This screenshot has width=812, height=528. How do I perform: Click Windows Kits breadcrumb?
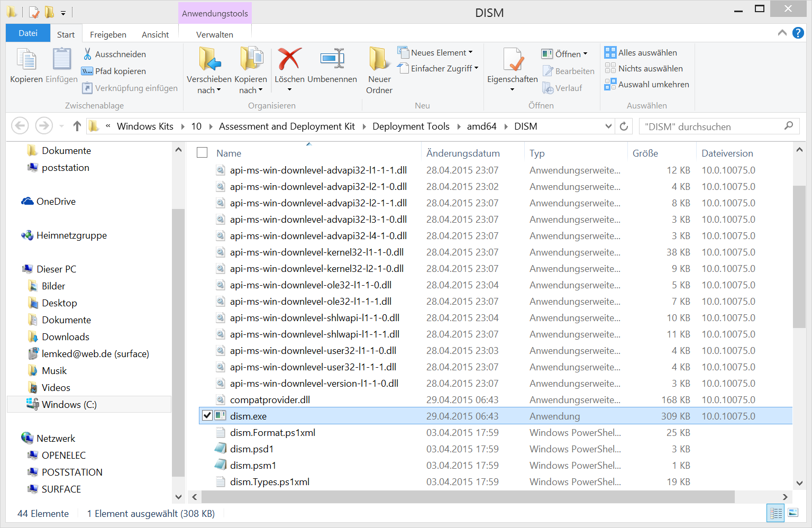pos(145,126)
